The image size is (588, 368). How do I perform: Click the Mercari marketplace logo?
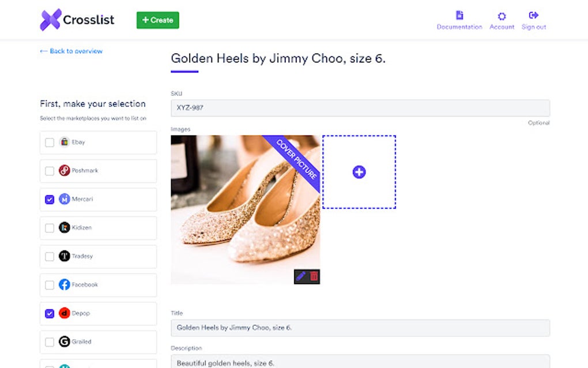pyautogui.click(x=65, y=199)
